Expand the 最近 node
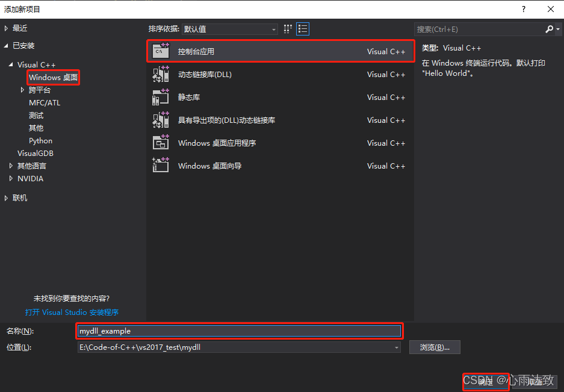The image size is (564, 392). 6,28
